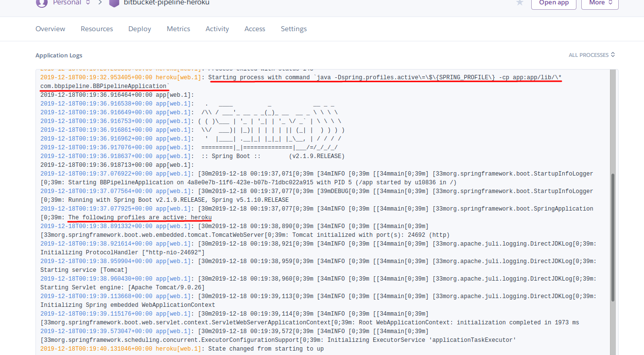644x355 pixels.
Task: Click the Application Logs heading
Action: click(x=59, y=55)
